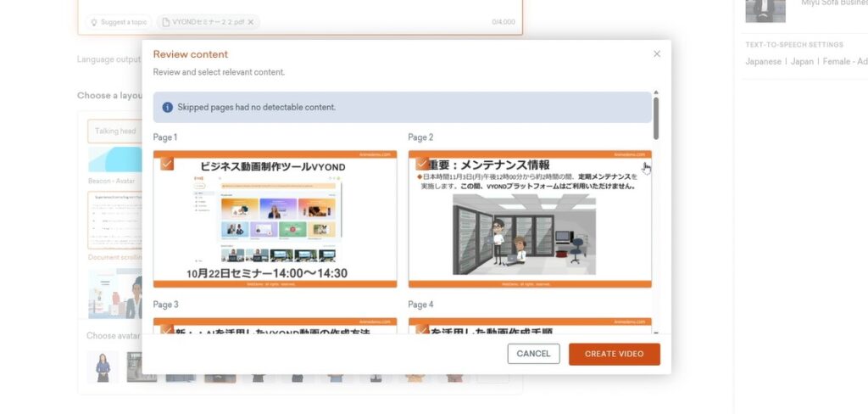The width and height of the screenshot is (868, 414).
Task: Toggle the Page 4 slide checkbox
Action: [x=422, y=328]
